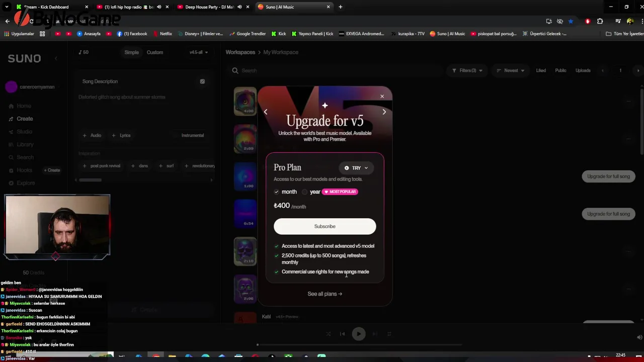Close the Upgrade for v5 dialog
Viewport: 644px width, 362px height.
coord(382,96)
